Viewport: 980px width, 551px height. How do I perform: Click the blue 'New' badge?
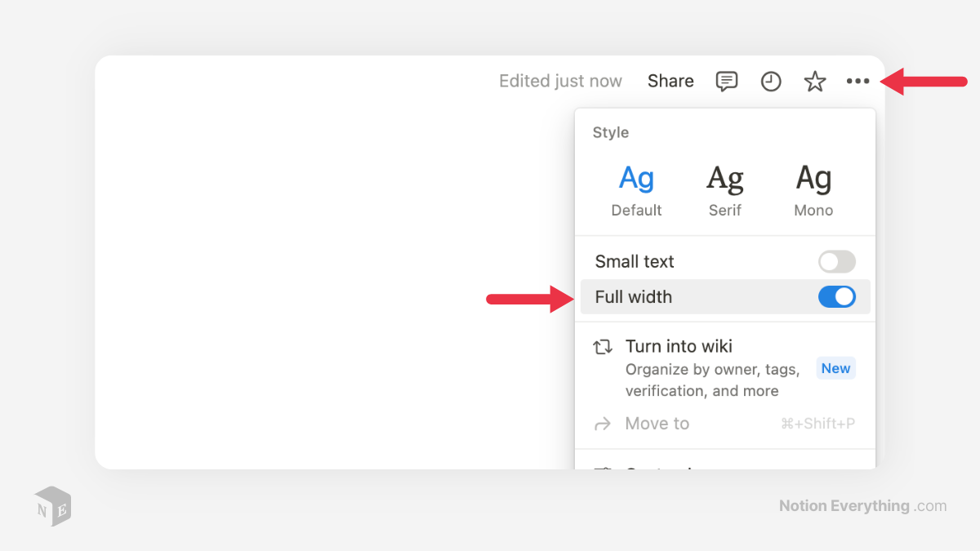835,368
